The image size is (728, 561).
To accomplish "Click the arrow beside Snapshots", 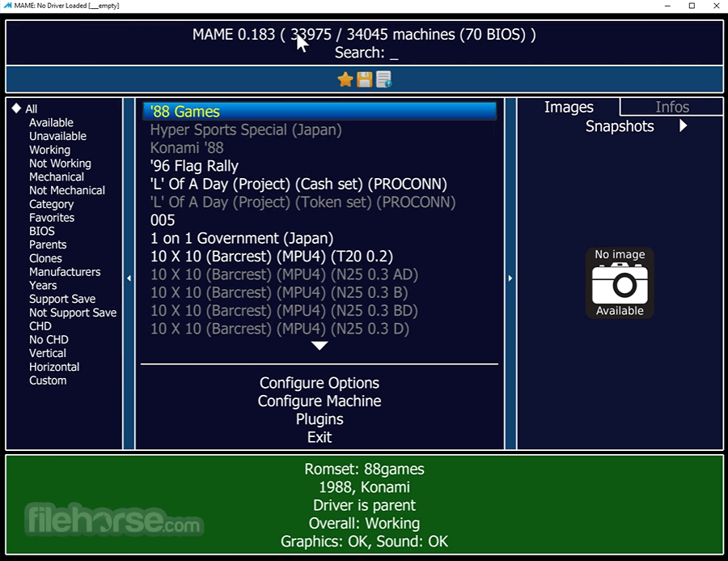I will pos(682,126).
